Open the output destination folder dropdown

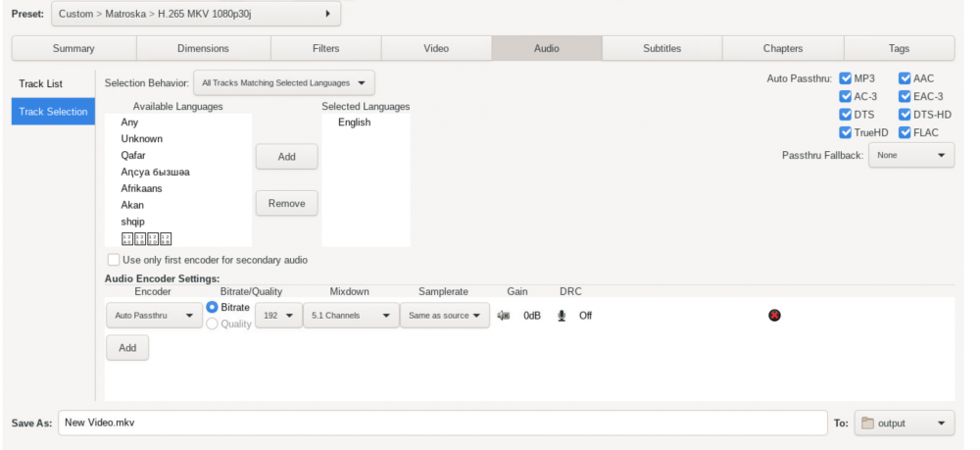[904, 424]
